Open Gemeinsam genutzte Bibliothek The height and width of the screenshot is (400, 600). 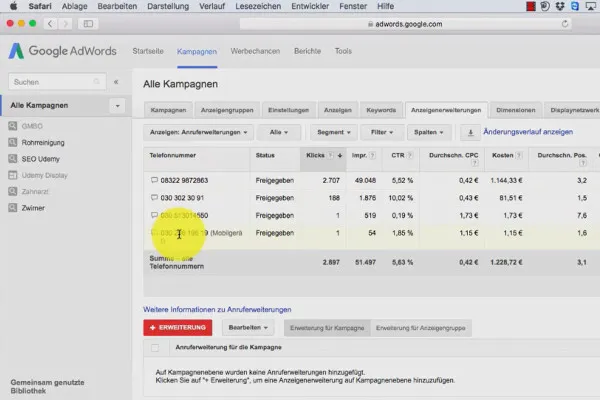[x=47, y=387]
